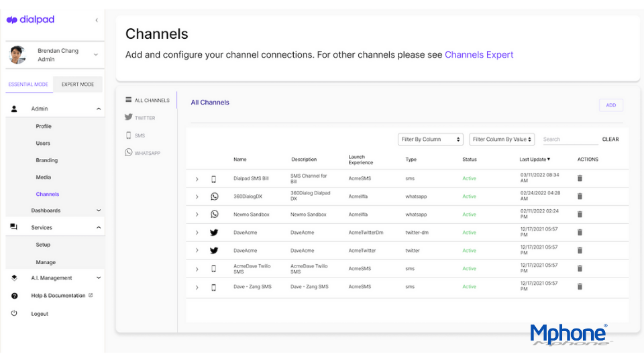Delete the AcmeDave Twilio SMS channel
The width and height of the screenshot is (644, 362).
click(580, 268)
